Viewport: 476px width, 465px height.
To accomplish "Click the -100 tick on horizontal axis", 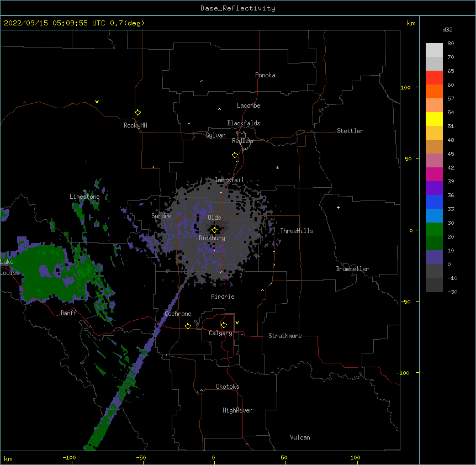I will point(69,457).
